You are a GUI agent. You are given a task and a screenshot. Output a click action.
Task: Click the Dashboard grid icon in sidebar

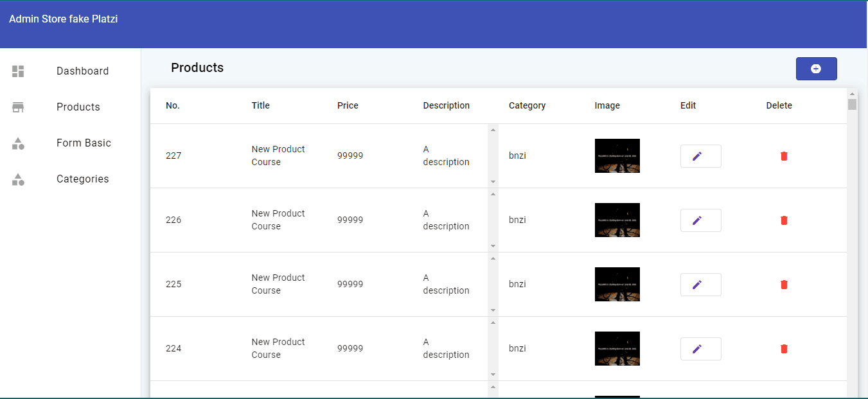[x=18, y=71]
